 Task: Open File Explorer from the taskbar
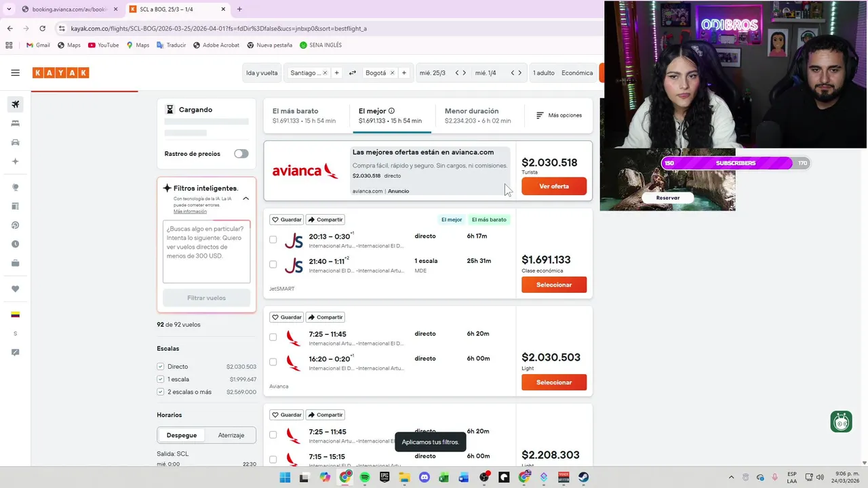pyautogui.click(x=405, y=477)
